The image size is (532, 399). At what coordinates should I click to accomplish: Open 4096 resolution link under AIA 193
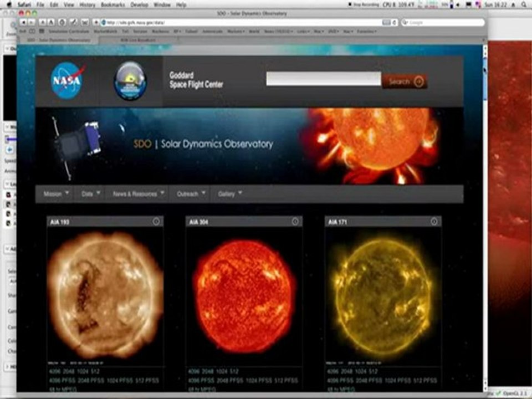pos(55,371)
